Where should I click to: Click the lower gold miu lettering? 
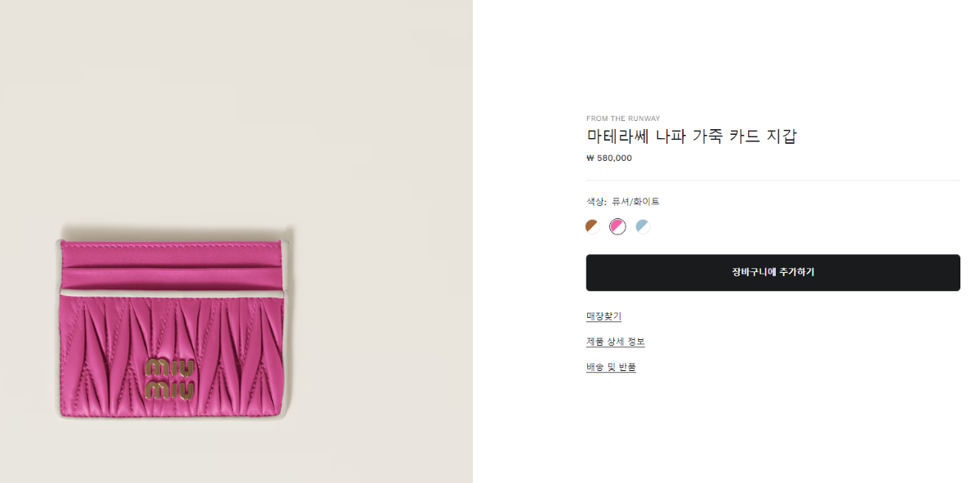click(x=170, y=389)
